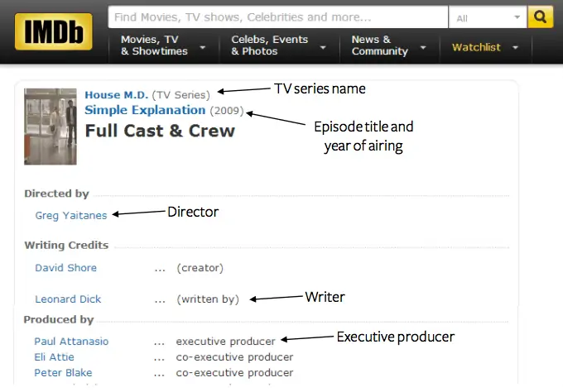563x392 pixels.
Task: Select writer Leonard Dick's link
Action: [x=68, y=299]
